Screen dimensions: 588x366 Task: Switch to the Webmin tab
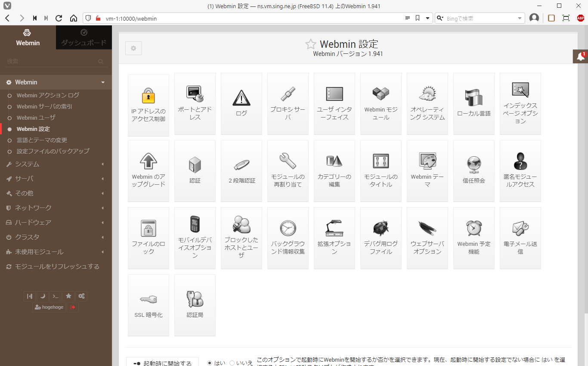tap(28, 37)
